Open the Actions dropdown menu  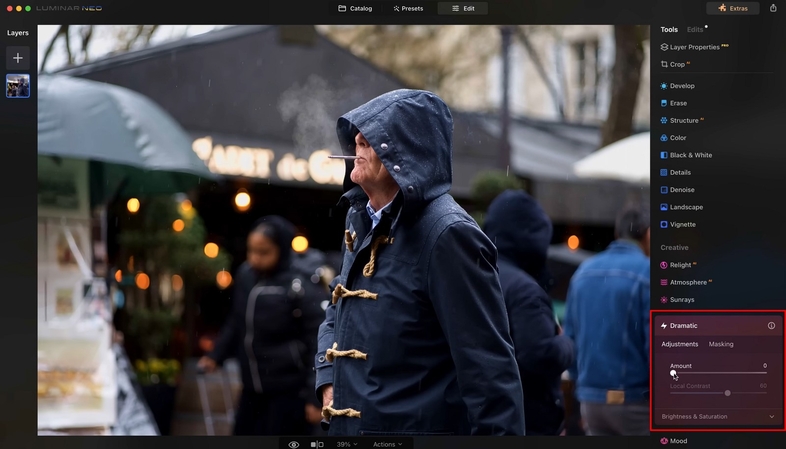387,444
